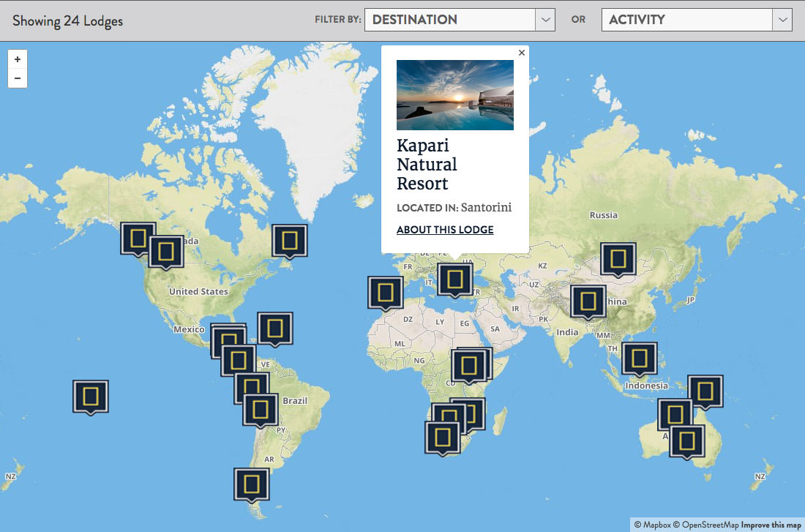This screenshot has width=805, height=532.
Task: Open the Improve this map link
Action: pyautogui.click(x=770, y=525)
